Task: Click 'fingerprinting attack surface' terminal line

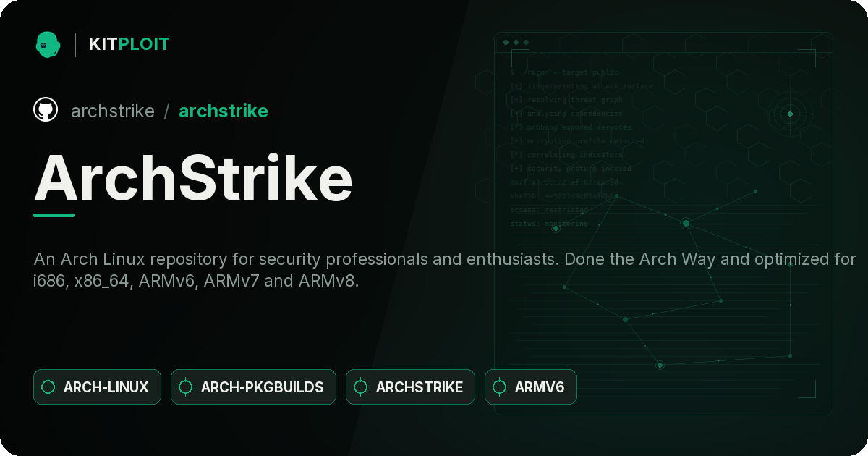Action: click(582, 86)
